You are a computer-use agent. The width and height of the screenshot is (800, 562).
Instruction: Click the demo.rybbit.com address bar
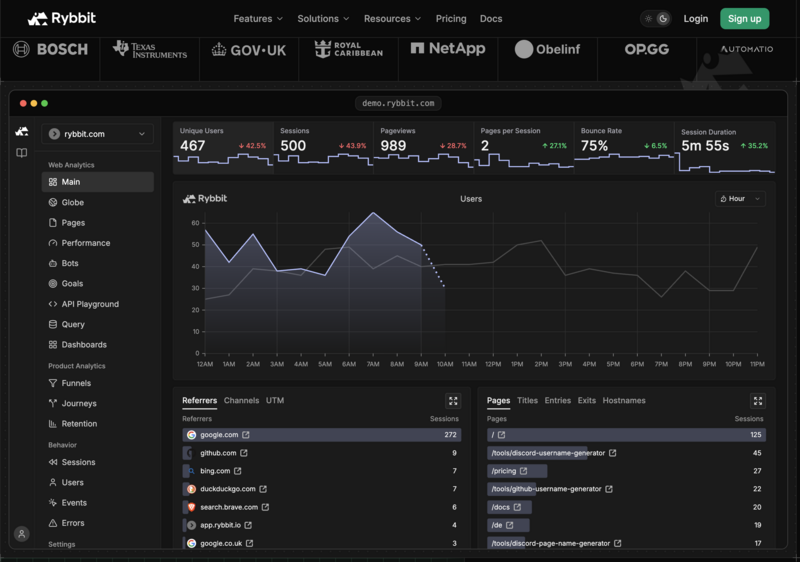[398, 104]
